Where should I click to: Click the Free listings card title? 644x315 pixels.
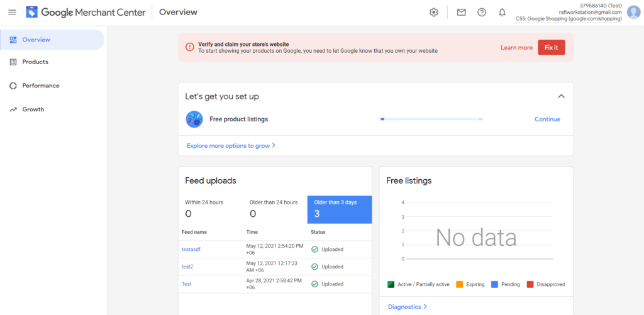409,180
